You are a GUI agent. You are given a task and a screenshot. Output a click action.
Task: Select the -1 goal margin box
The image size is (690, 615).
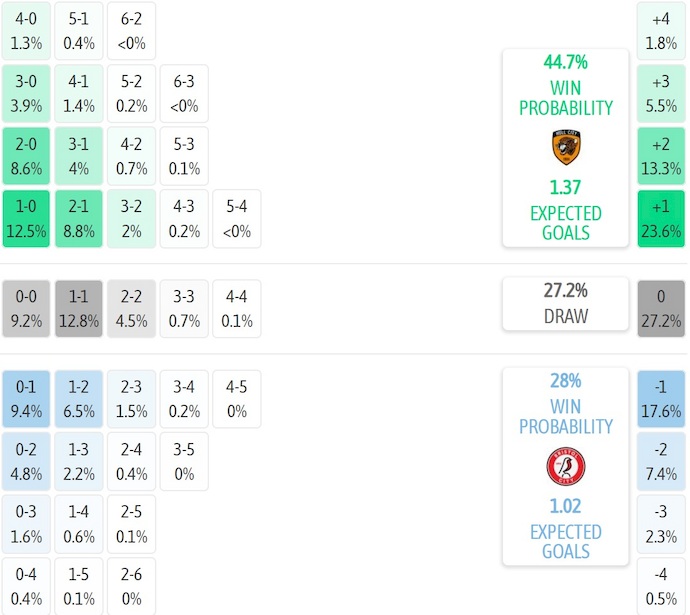(661, 399)
